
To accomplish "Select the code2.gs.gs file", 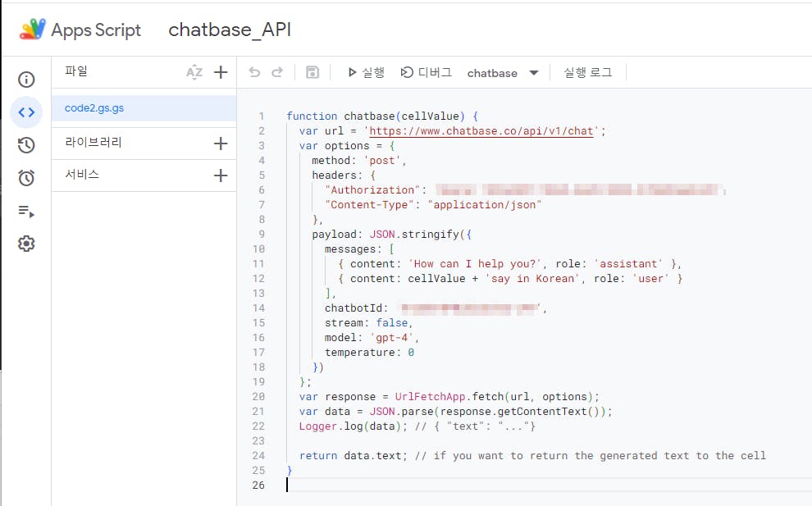I will coord(144,108).
